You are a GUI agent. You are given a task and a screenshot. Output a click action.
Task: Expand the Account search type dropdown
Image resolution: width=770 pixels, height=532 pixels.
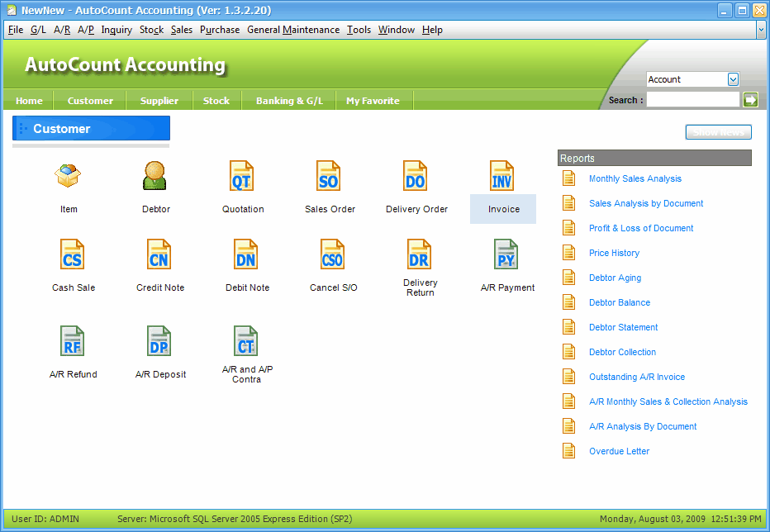point(733,79)
